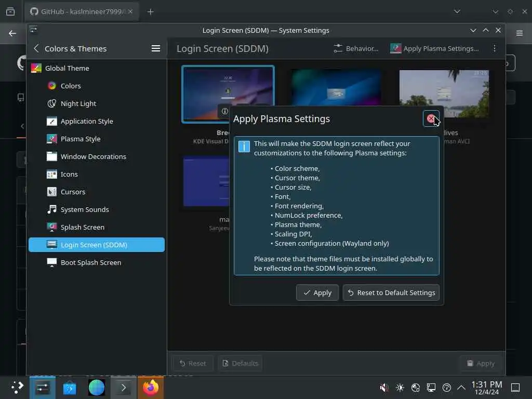Close the GitHub Firefox tab
Screen dimensions: 532x399
tap(130, 11)
